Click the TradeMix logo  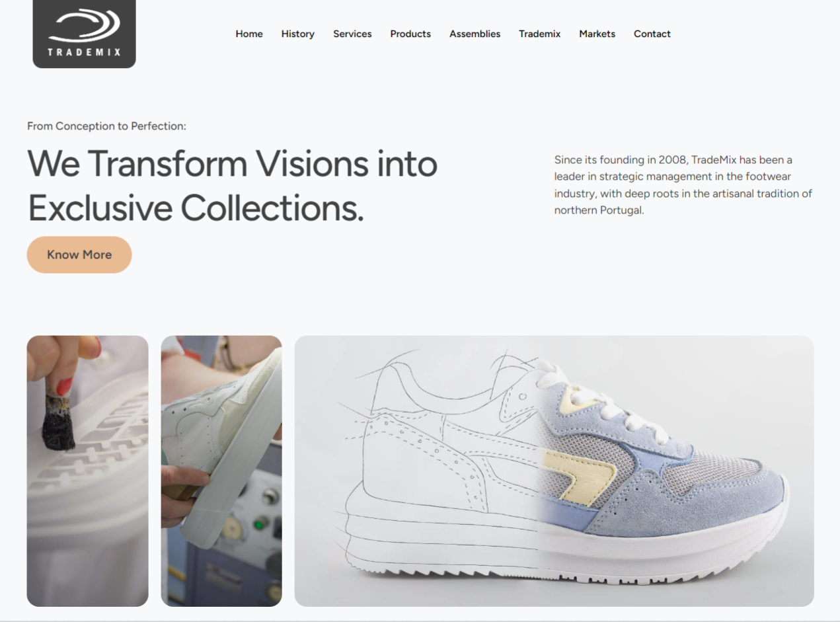pyautogui.click(x=84, y=34)
